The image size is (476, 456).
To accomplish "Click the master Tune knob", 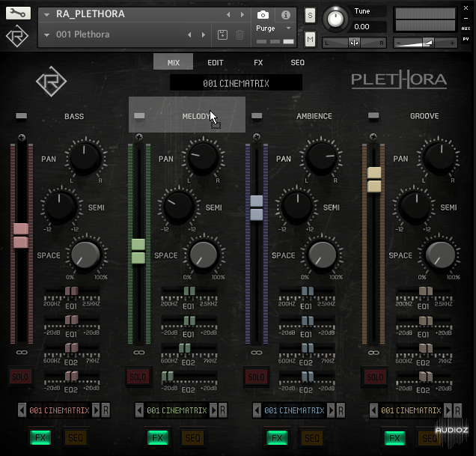I will click(x=335, y=19).
